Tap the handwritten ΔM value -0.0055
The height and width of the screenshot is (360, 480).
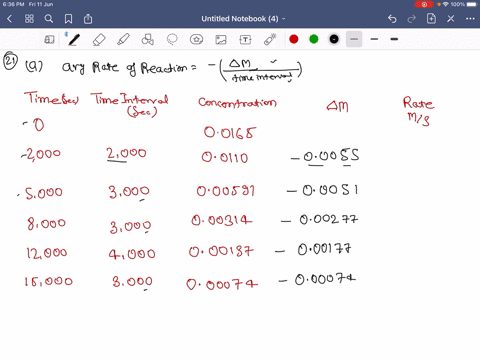click(x=325, y=157)
